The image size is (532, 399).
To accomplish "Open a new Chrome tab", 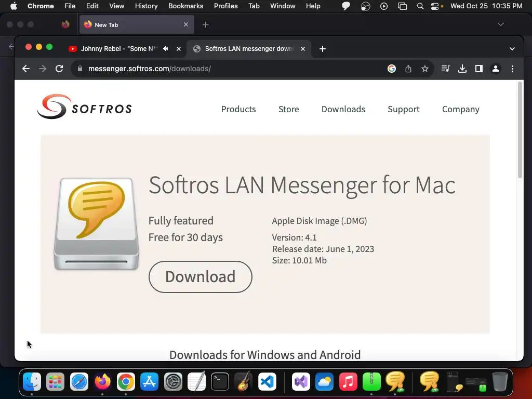I will 322,49.
